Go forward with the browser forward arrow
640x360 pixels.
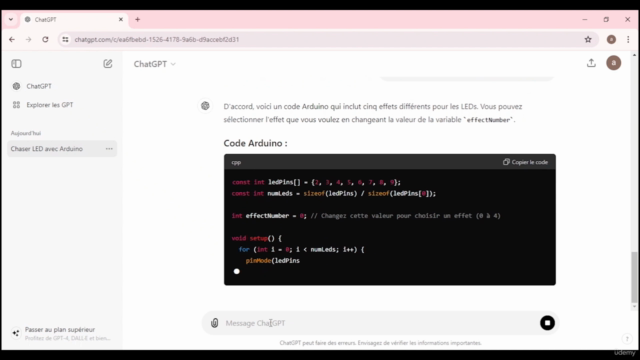click(28, 40)
